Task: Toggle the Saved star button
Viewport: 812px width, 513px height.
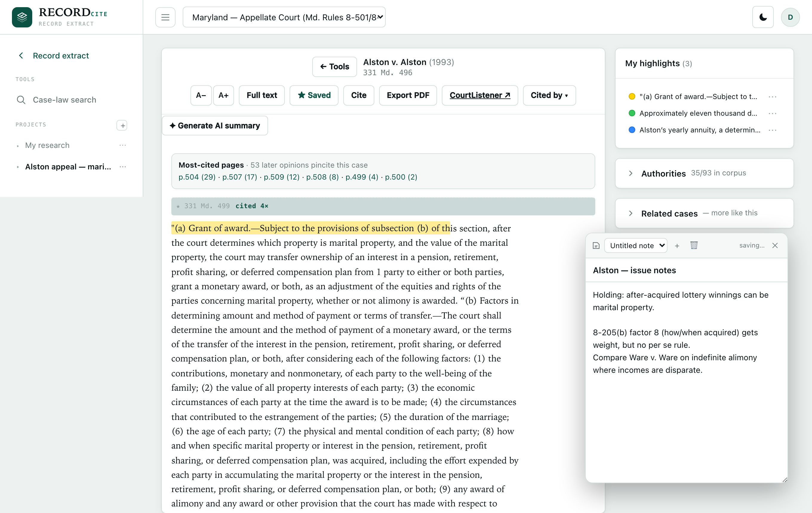Action: coord(314,95)
